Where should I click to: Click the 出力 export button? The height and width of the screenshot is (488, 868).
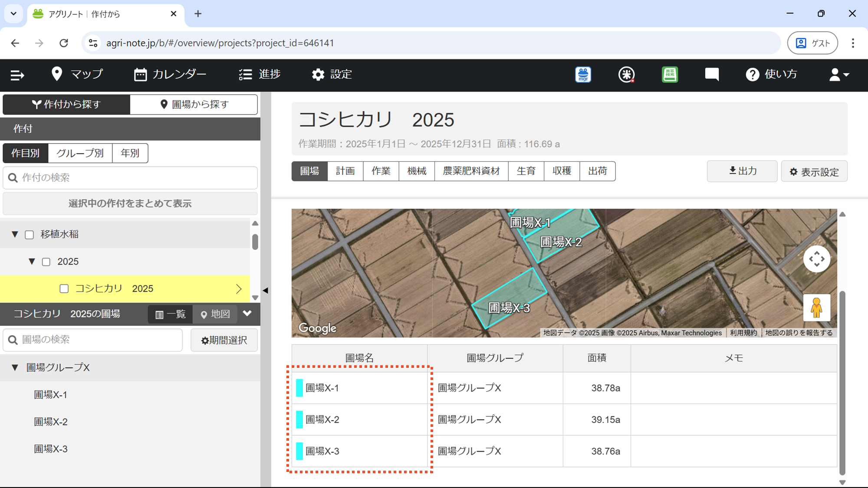coord(742,171)
